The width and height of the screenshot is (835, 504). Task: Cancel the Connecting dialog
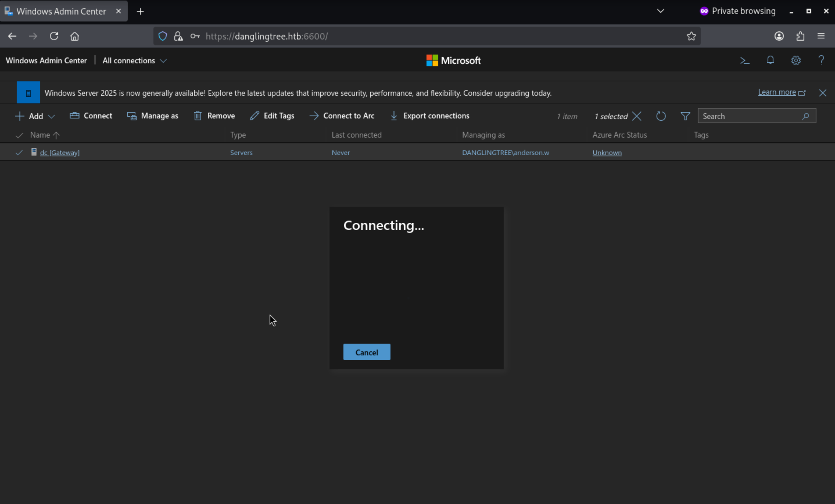(367, 352)
